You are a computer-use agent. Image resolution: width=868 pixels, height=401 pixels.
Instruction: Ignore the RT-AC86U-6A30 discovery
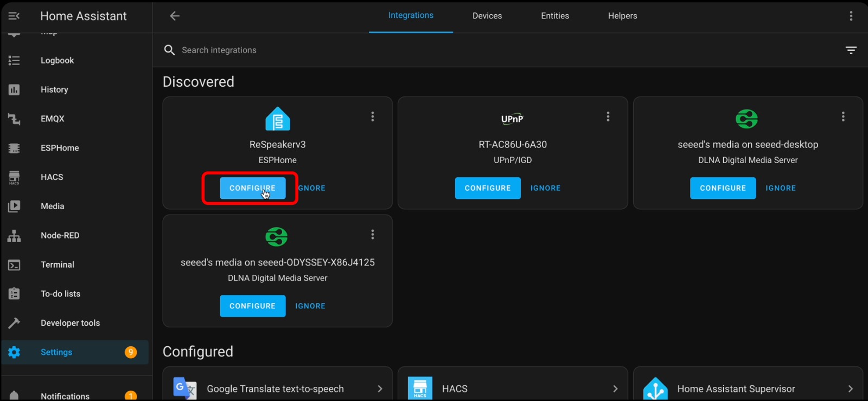coord(545,189)
